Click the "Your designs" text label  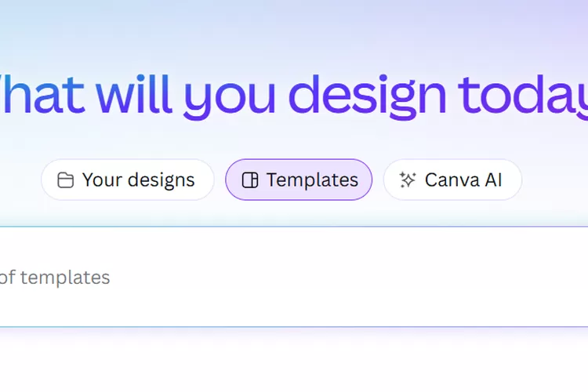coord(138,180)
